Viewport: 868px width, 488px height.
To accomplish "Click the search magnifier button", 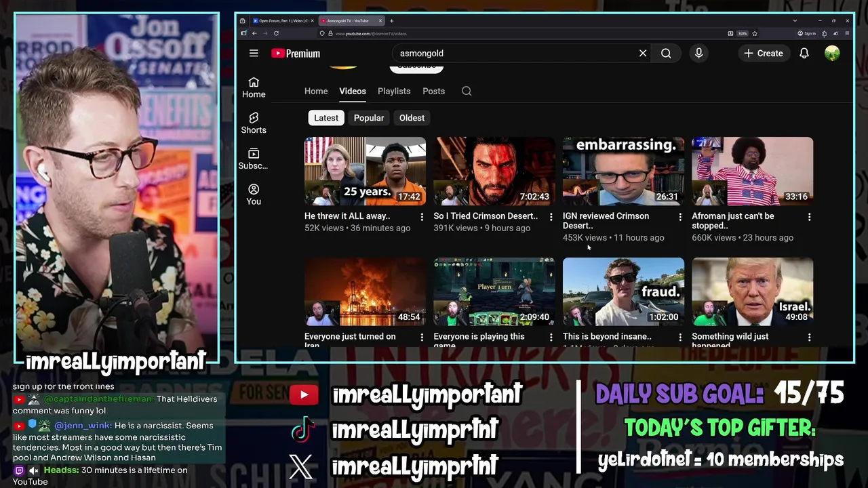I will pos(666,53).
